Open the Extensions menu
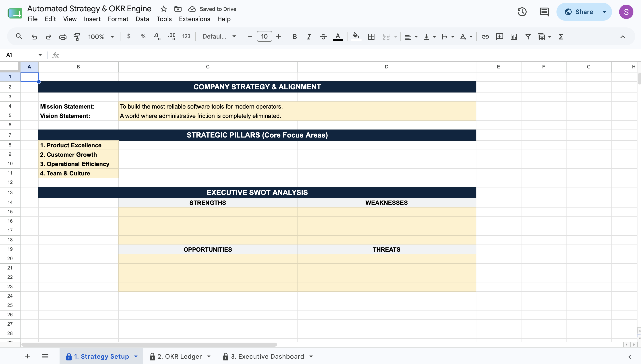 [x=194, y=19]
